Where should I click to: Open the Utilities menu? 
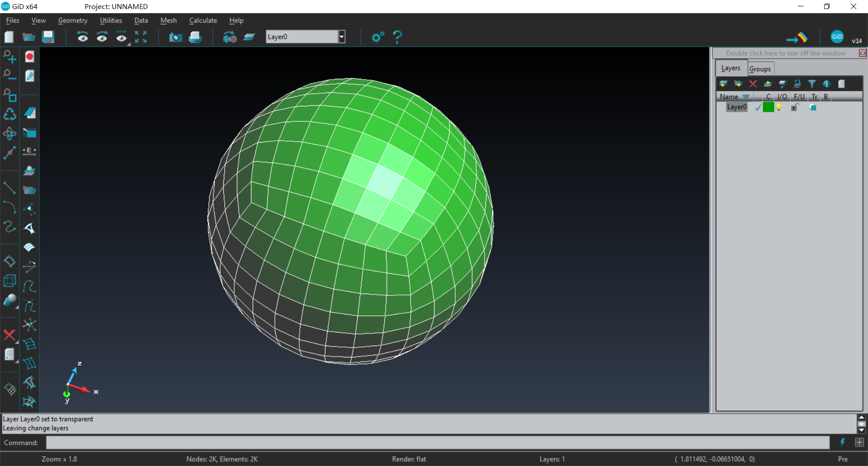(x=111, y=20)
